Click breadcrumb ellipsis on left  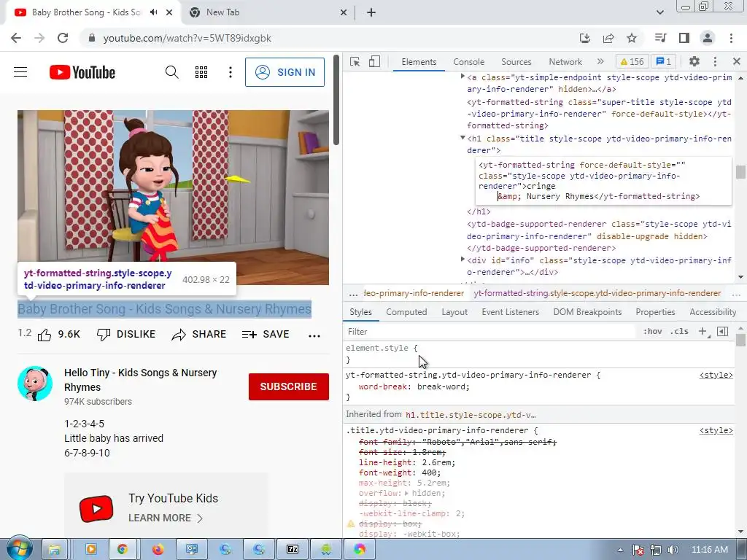point(353,294)
